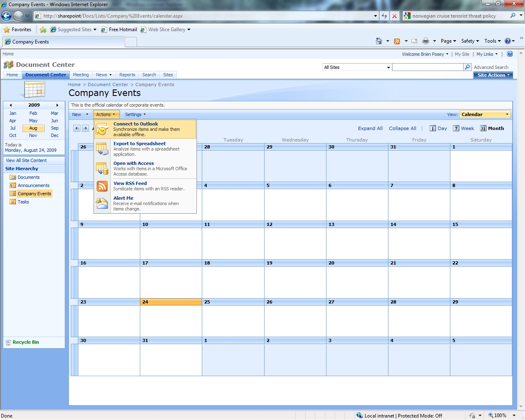
Task: Open the Site Actions menu
Action: coord(493,75)
